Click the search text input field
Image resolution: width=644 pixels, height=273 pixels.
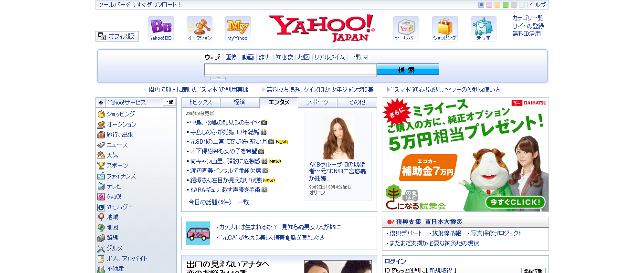tap(291, 70)
